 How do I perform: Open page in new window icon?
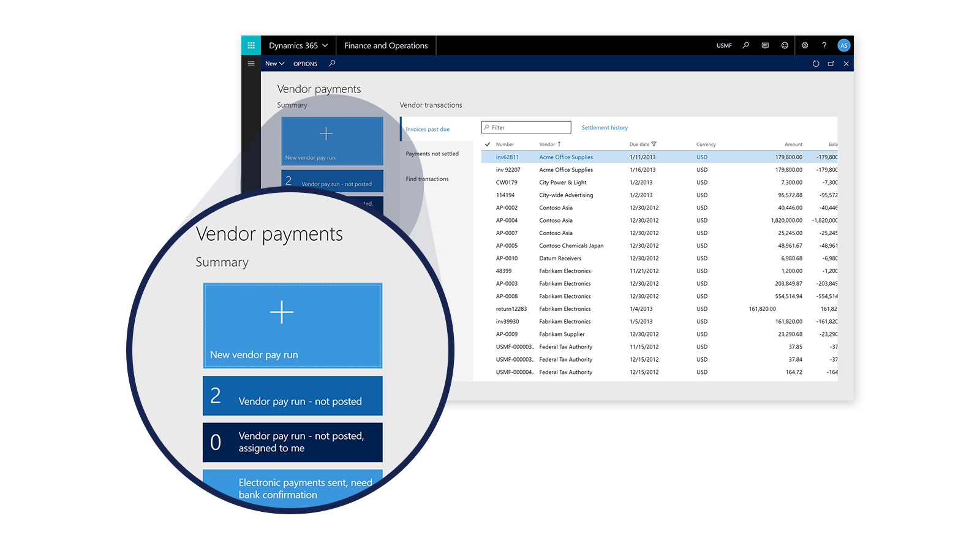click(831, 64)
